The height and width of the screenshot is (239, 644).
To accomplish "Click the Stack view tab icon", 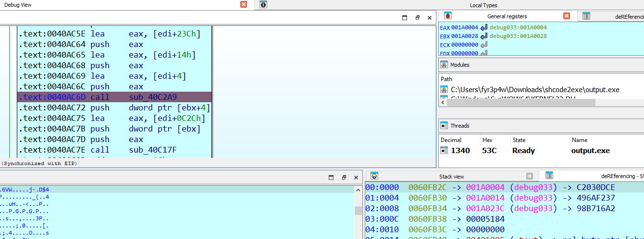I will tap(374, 176).
